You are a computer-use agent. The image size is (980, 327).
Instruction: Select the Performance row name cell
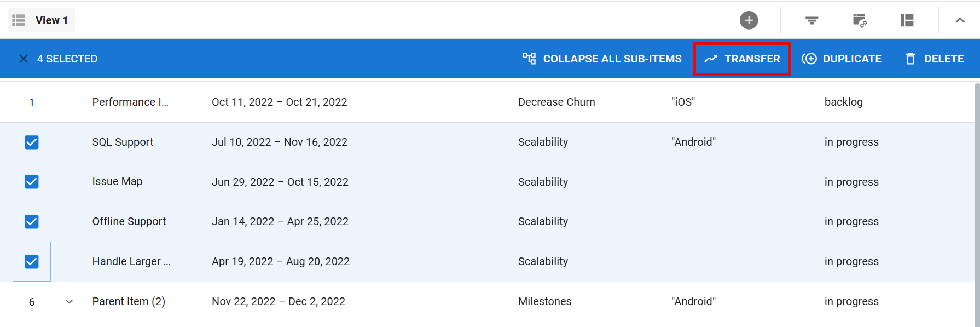[x=130, y=102]
